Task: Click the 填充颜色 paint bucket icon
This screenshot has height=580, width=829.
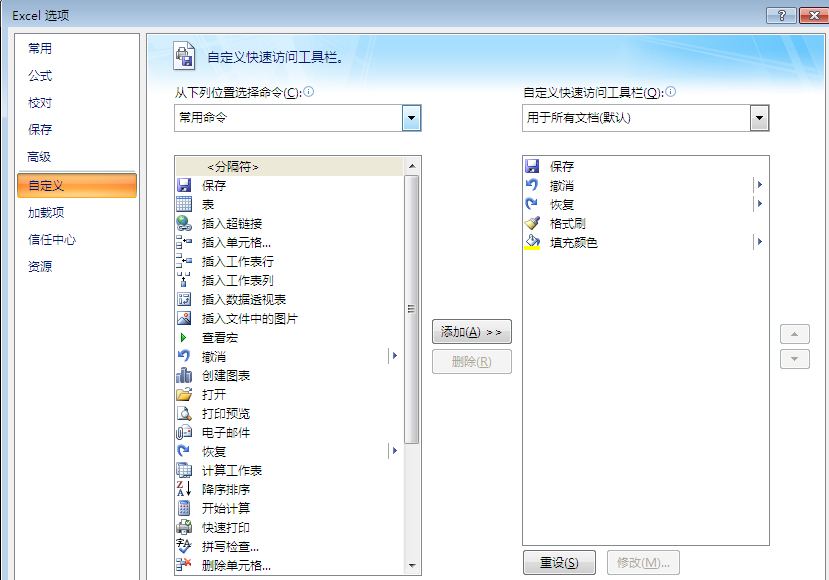Action: pyautogui.click(x=532, y=242)
